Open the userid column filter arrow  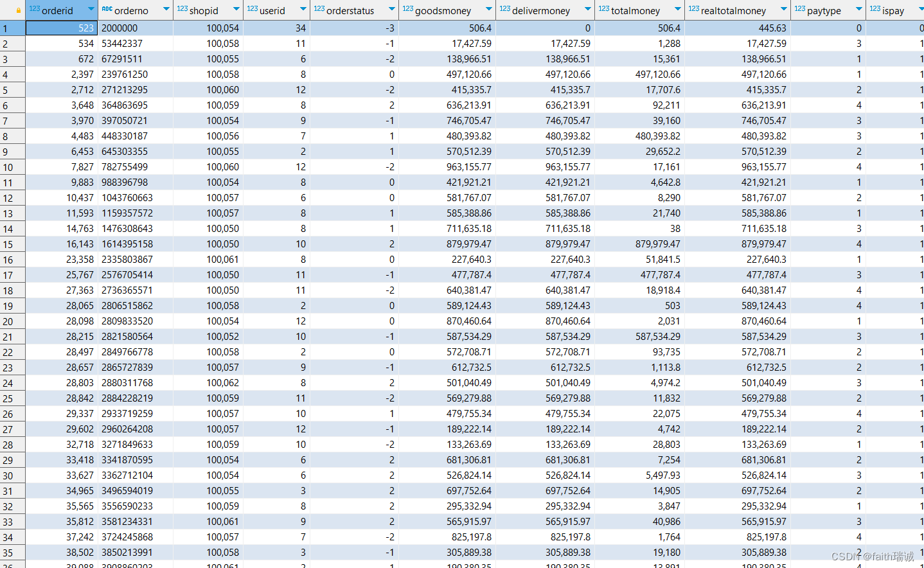303,10
